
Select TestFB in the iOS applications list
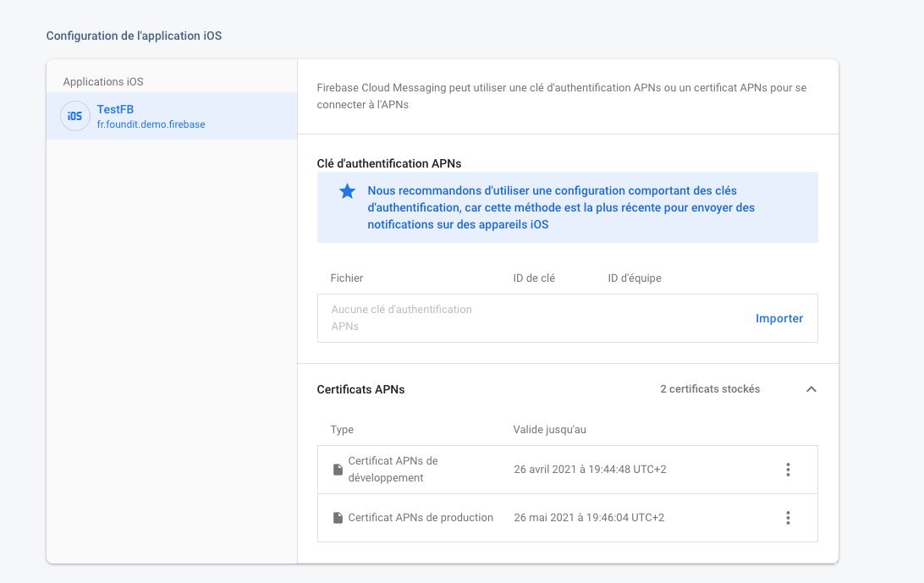(115, 109)
